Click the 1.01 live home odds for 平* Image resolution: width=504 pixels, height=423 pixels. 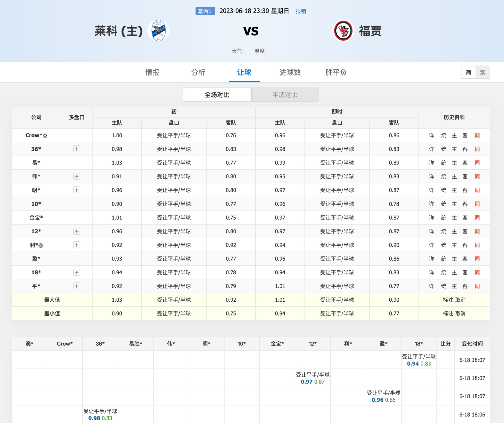click(x=280, y=286)
